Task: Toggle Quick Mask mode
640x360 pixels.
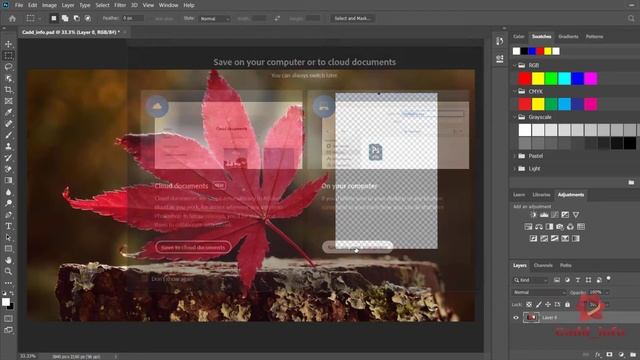Action: pyautogui.click(x=8, y=319)
